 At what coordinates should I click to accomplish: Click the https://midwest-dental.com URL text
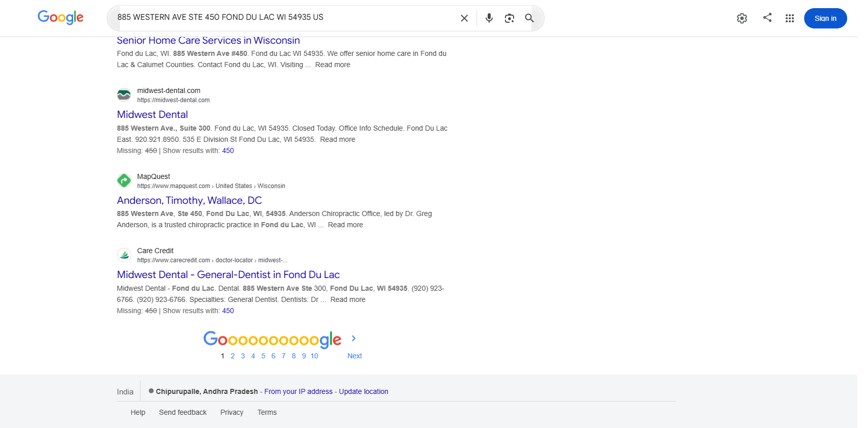(x=173, y=100)
